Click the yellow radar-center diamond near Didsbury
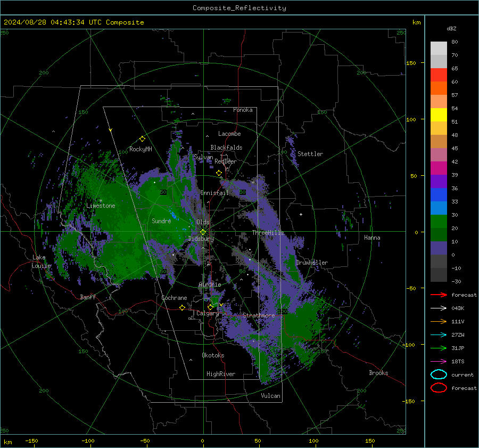 click(203, 232)
